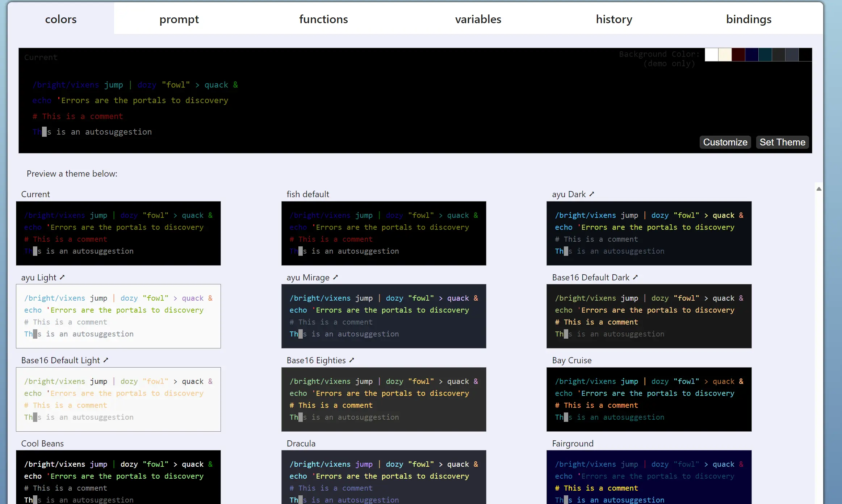842x504 pixels.
Task: Select the teal background color swatch
Action: tap(766, 55)
